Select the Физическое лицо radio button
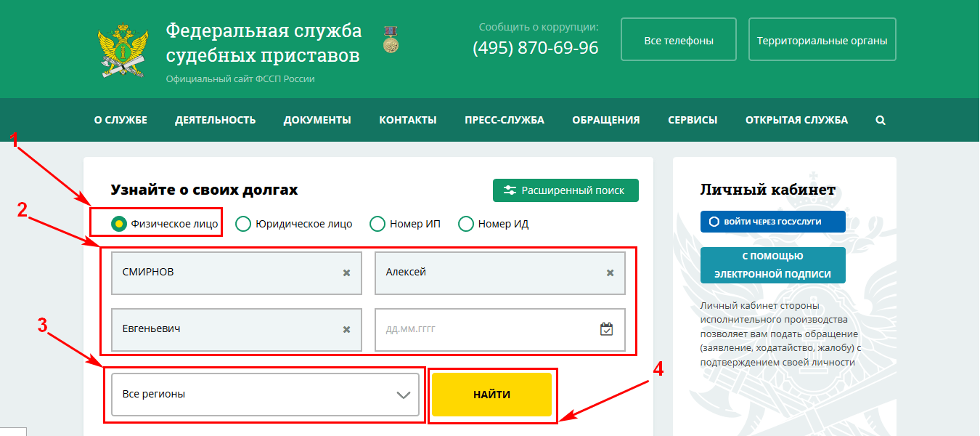 (x=119, y=224)
